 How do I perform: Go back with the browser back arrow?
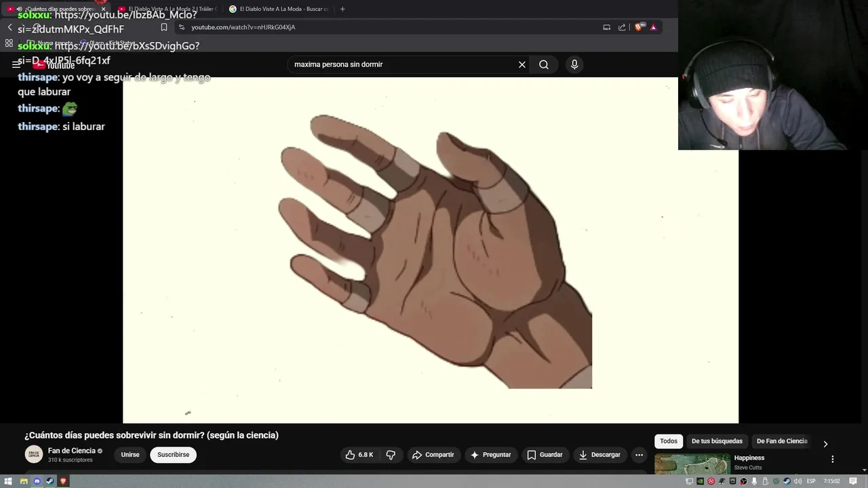pyautogui.click(x=9, y=27)
